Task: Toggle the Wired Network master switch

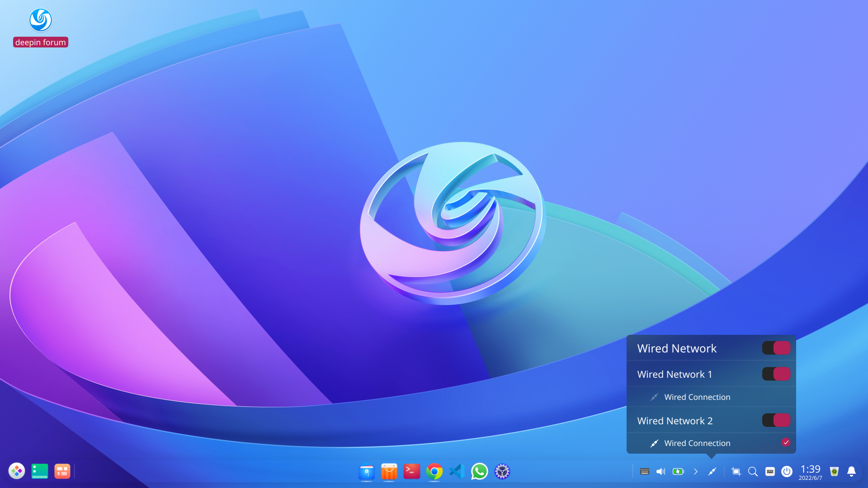Action: click(776, 348)
